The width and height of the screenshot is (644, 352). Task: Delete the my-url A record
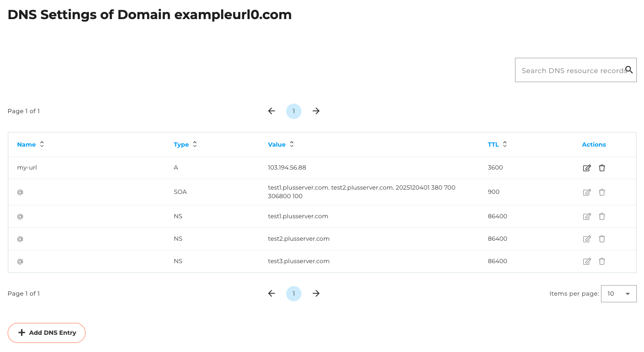[602, 168]
